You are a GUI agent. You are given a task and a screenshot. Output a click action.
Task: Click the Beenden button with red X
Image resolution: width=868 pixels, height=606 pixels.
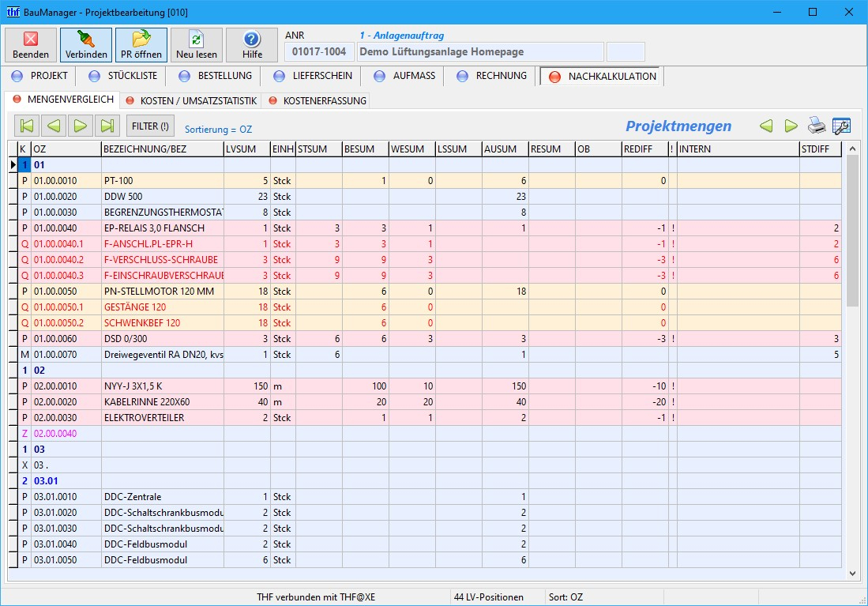point(31,45)
